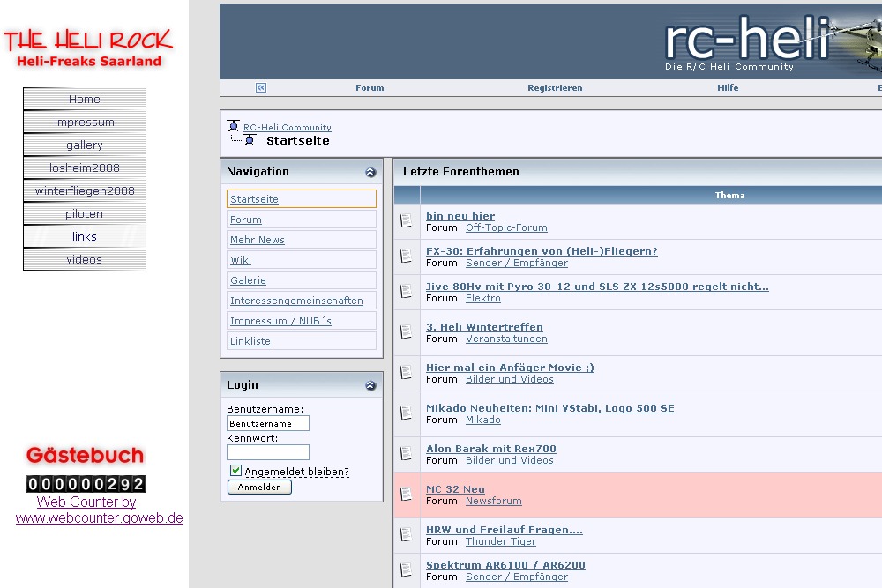Open the Elektro forum link
The image size is (882, 588).
pos(482,298)
